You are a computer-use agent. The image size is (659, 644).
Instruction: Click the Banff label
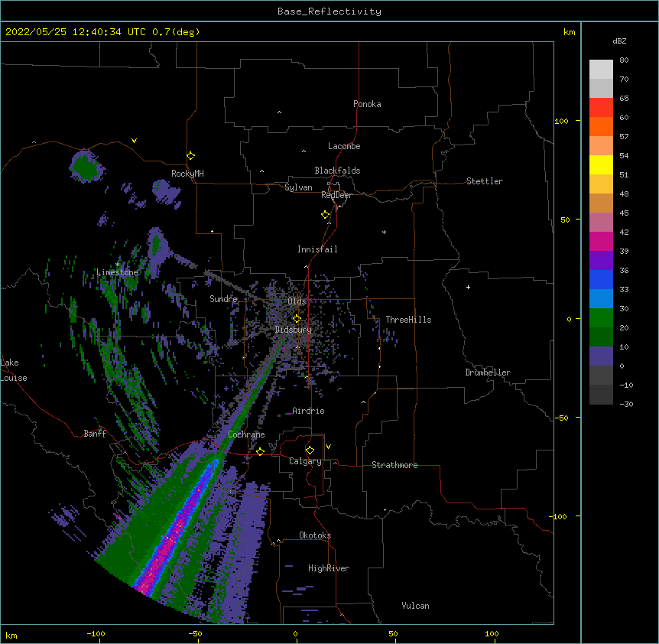pyautogui.click(x=95, y=434)
